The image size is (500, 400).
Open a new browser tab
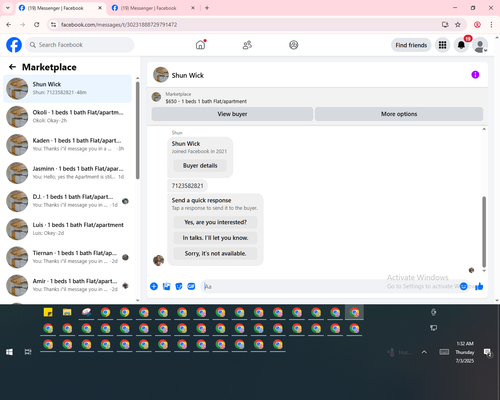coord(207,8)
